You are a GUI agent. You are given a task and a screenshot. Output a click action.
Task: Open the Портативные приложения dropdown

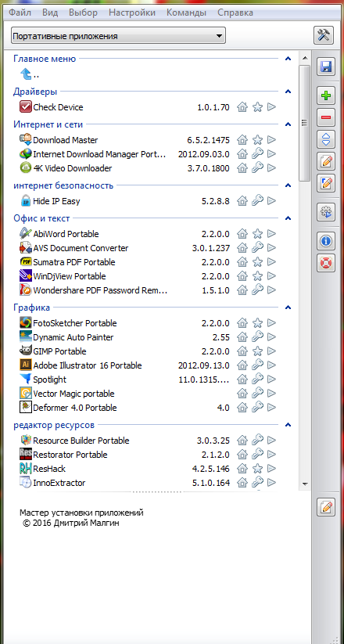[119, 36]
